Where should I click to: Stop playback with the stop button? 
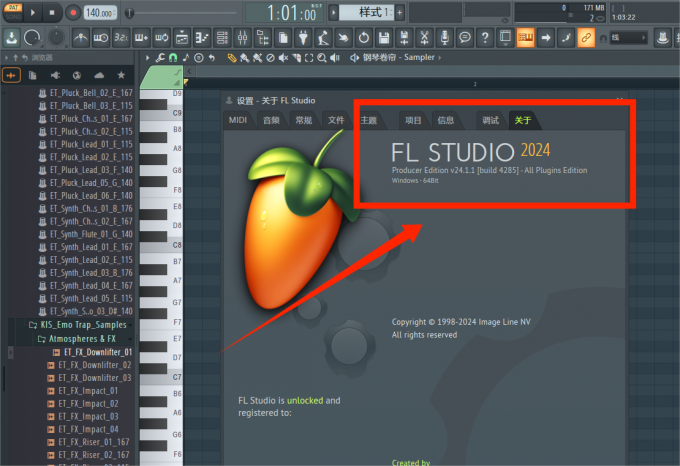52,13
